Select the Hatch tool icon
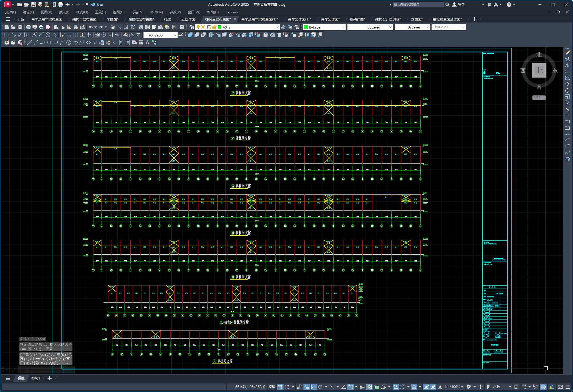Image resolution: width=573 pixels, height=392 pixels. [121, 42]
